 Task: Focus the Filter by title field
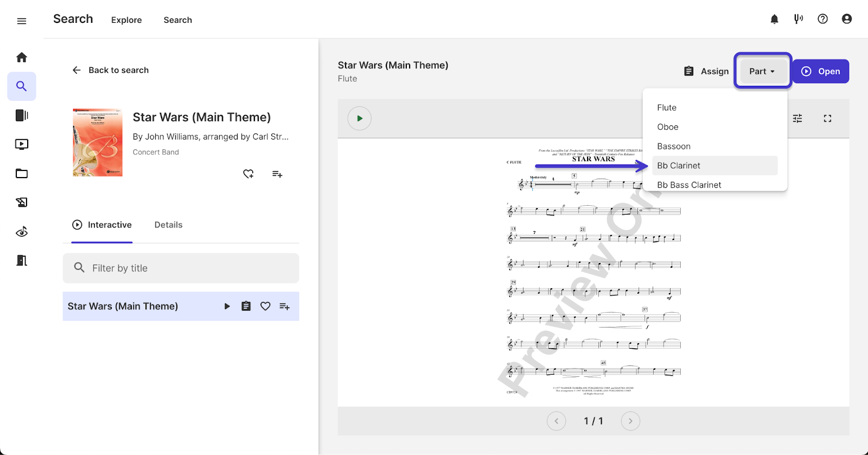[x=181, y=268]
